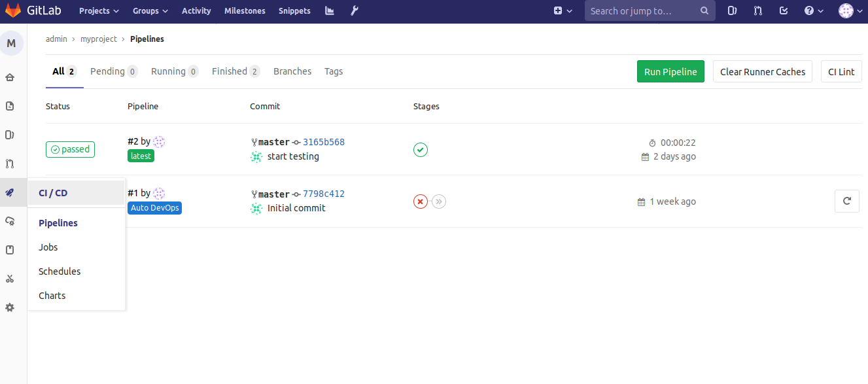Open CI/CD rocket icon in sidebar
The width and height of the screenshot is (868, 384).
pyautogui.click(x=10, y=192)
